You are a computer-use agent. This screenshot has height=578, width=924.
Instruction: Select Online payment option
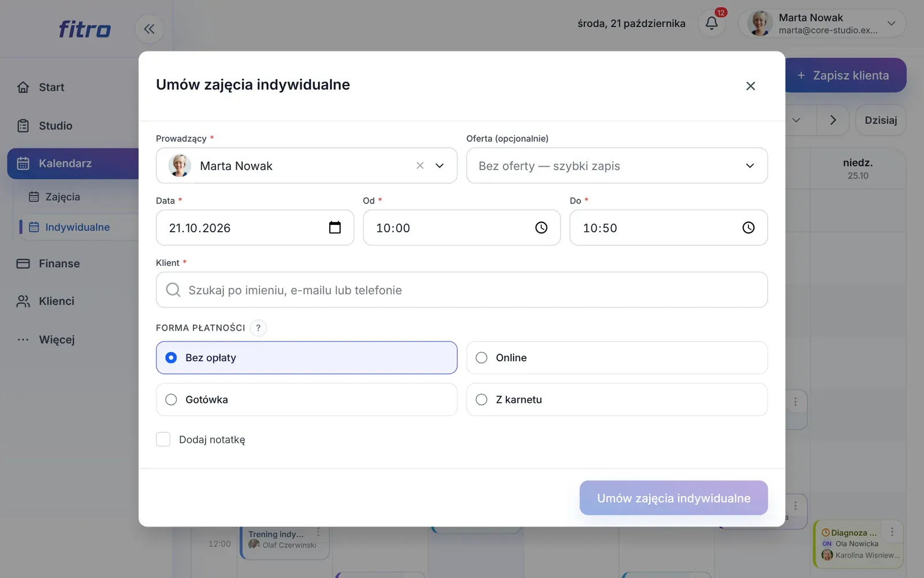pos(617,358)
